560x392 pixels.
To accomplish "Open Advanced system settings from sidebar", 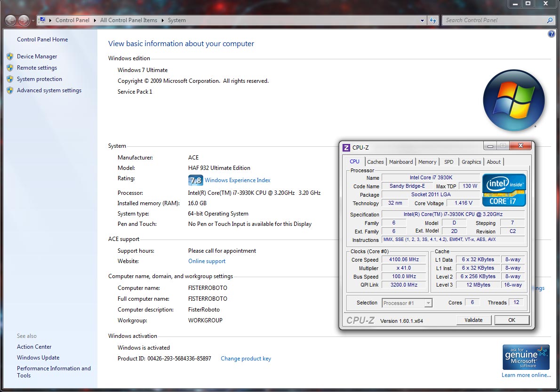I will click(x=49, y=90).
